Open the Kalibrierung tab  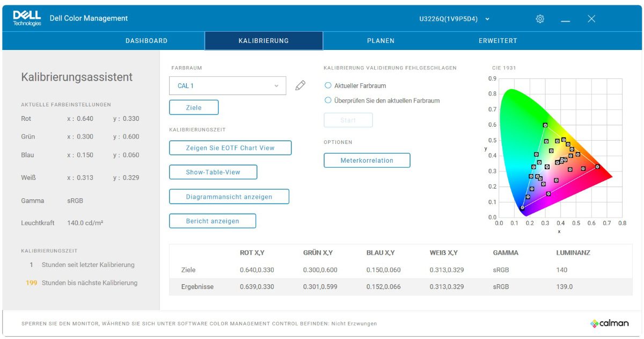(x=264, y=41)
